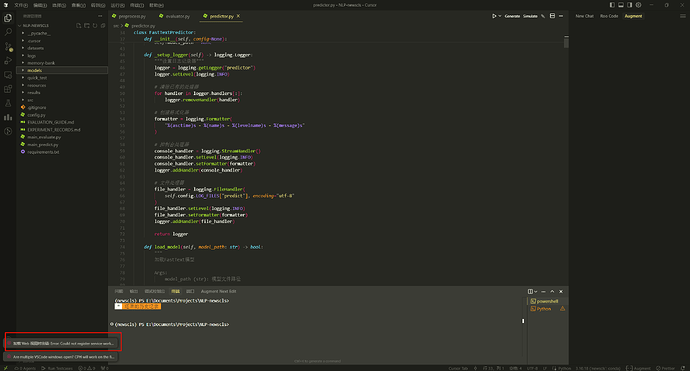
Task: Split the terminal panel
Action: (530, 291)
